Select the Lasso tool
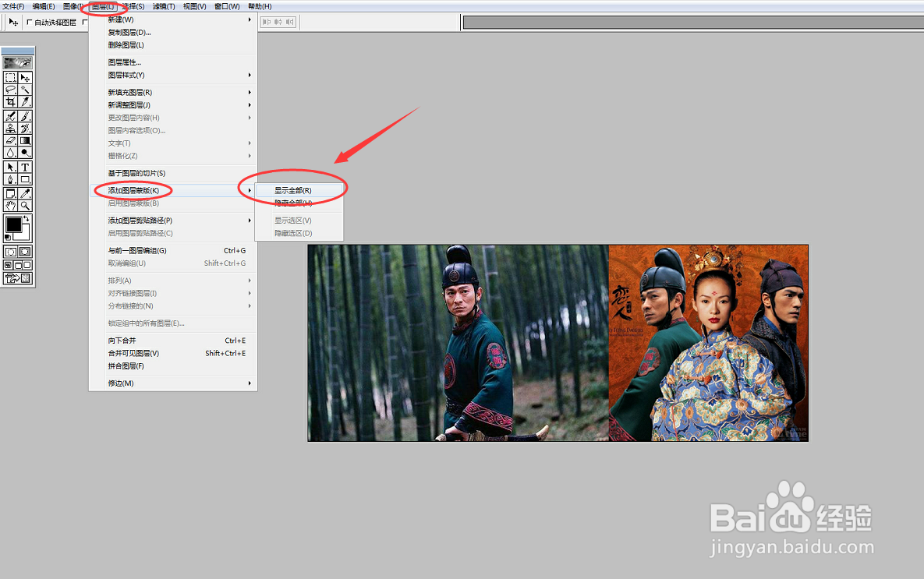 point(11,90)
